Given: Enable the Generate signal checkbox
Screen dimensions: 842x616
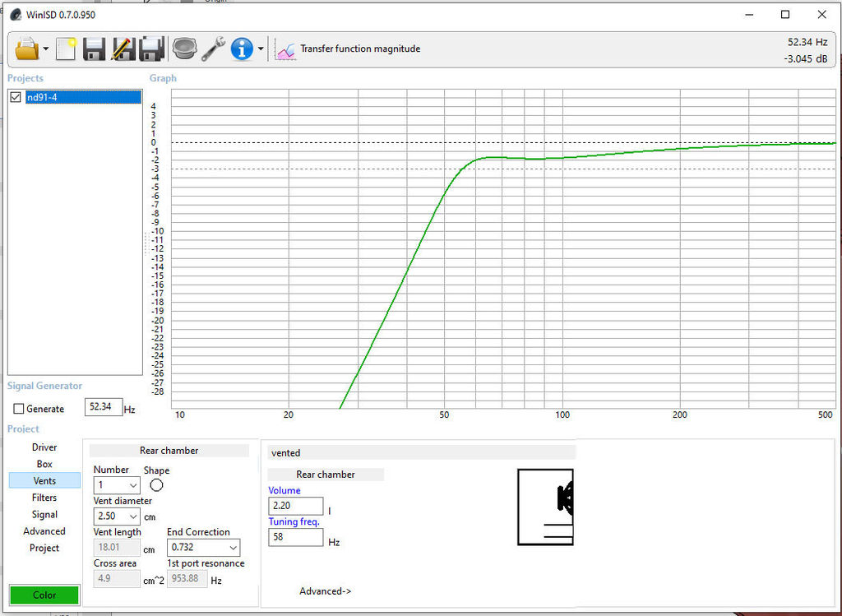Looking at the screenshot, I should [x=19, y=409].
